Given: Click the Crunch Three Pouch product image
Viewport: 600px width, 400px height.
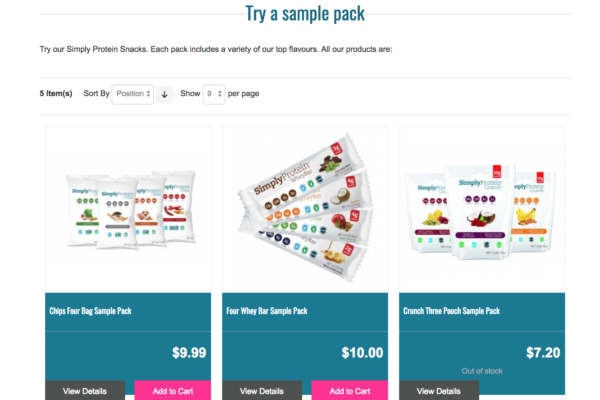Looking at the screenshot, I should [481, 208].
